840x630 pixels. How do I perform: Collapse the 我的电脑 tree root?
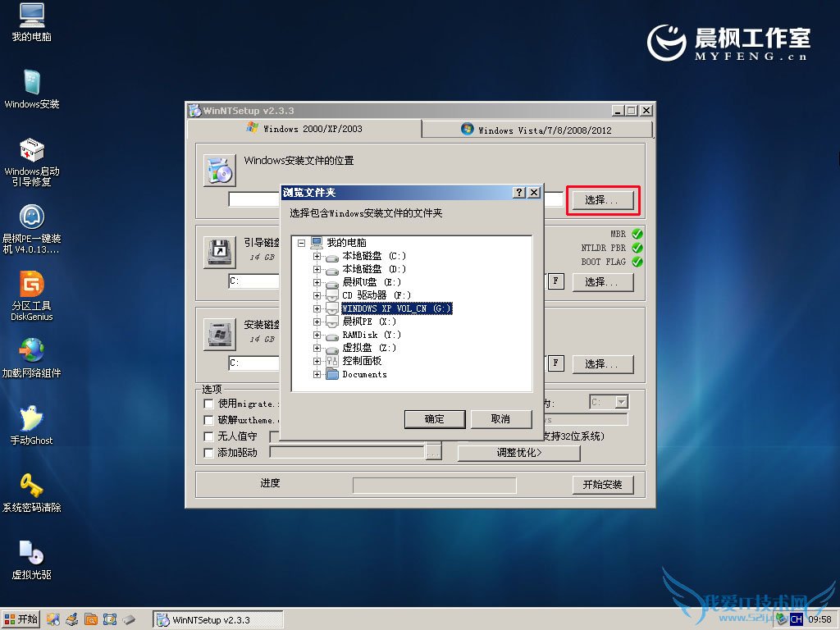(302, 243)
